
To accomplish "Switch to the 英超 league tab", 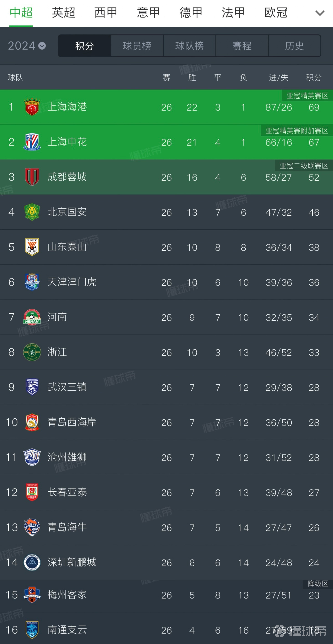I will click(x=64, y=13).
